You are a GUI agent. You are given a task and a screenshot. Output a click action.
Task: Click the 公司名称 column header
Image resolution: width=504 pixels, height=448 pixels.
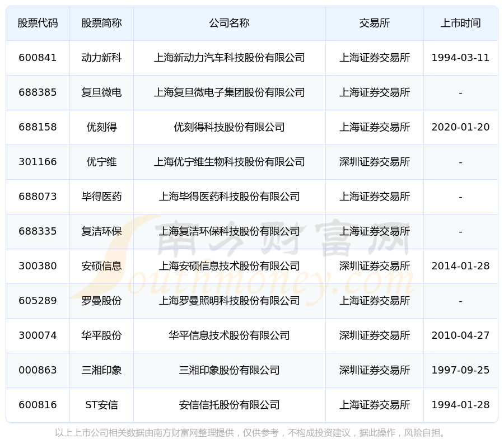click(229, 23)
